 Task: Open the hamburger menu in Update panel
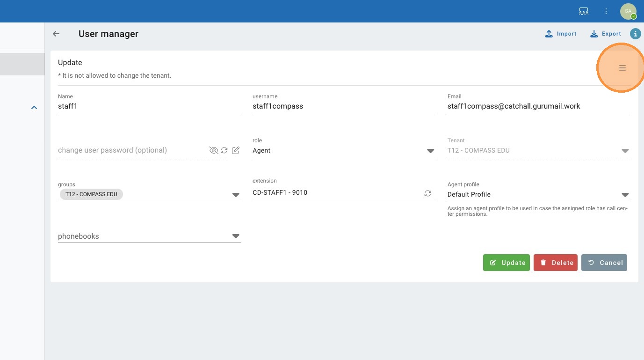[x=622, y=68]
